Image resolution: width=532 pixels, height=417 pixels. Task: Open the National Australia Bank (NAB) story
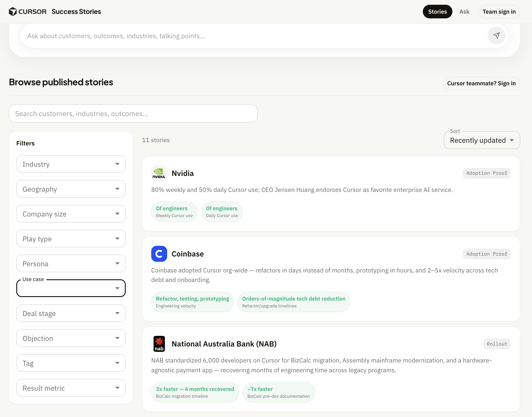coord(224,344)
